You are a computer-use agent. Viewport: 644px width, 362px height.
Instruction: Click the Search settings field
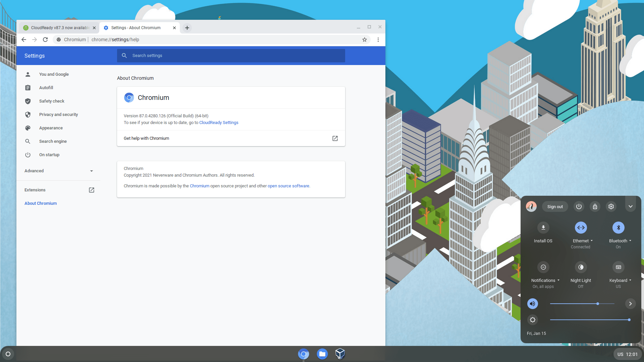tap(231, 56)
